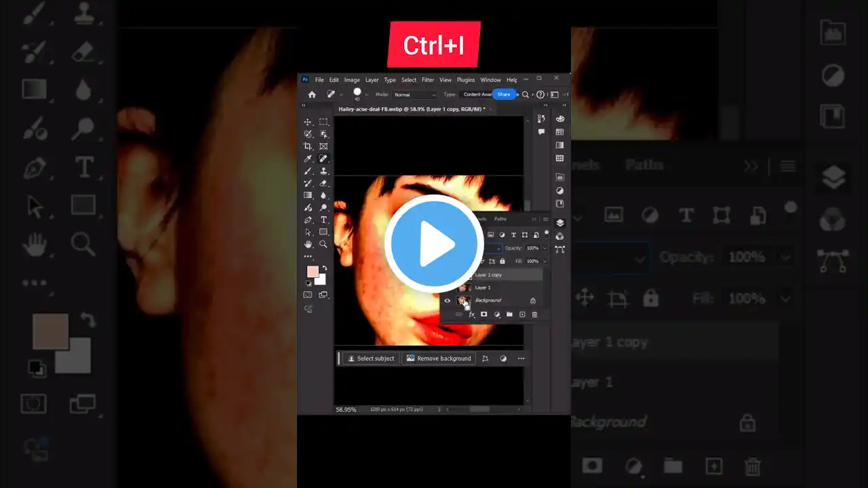Add a layer mask

484,314
